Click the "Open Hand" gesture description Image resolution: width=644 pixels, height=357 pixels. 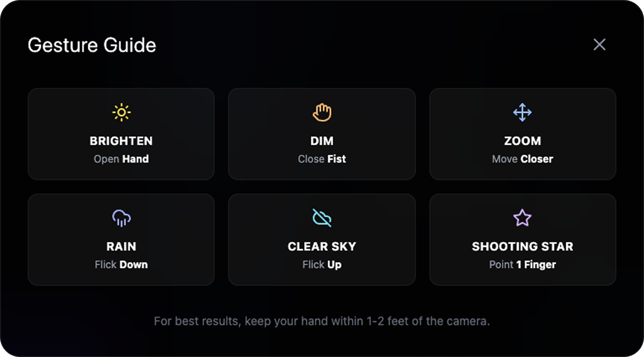point(121,159)
